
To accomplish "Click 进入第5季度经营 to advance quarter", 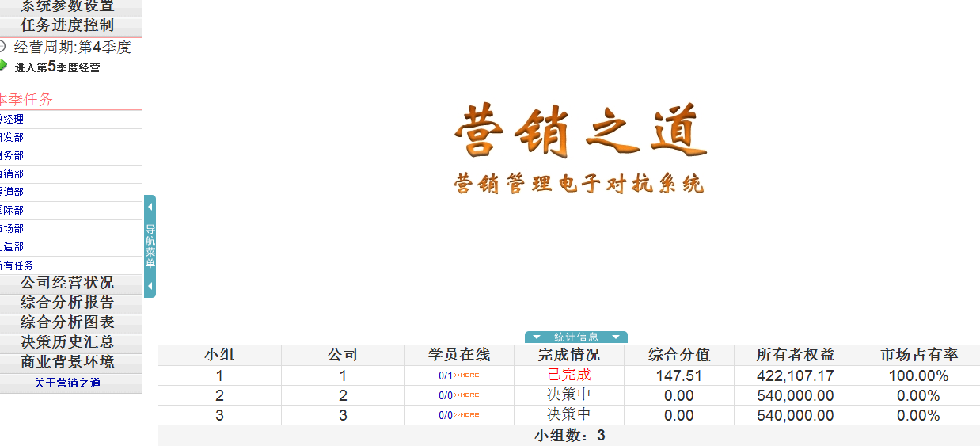I will (x=57, y=67).
